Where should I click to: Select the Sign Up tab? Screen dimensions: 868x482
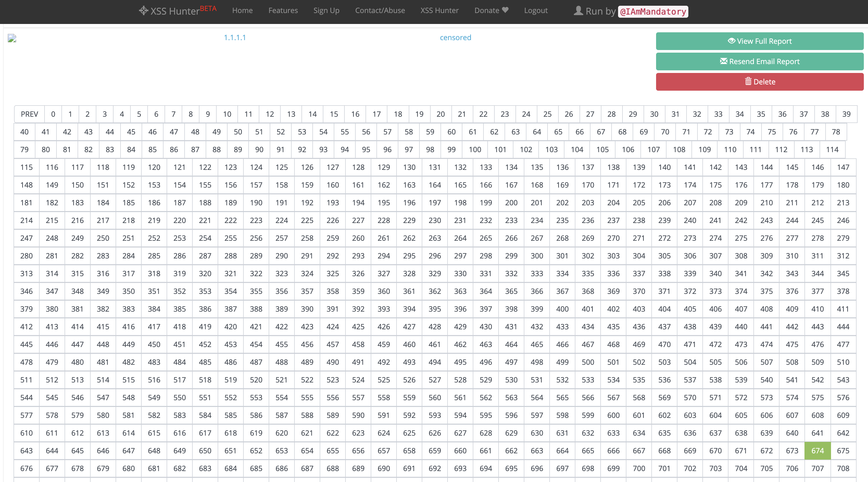click(x=325, y=11)
